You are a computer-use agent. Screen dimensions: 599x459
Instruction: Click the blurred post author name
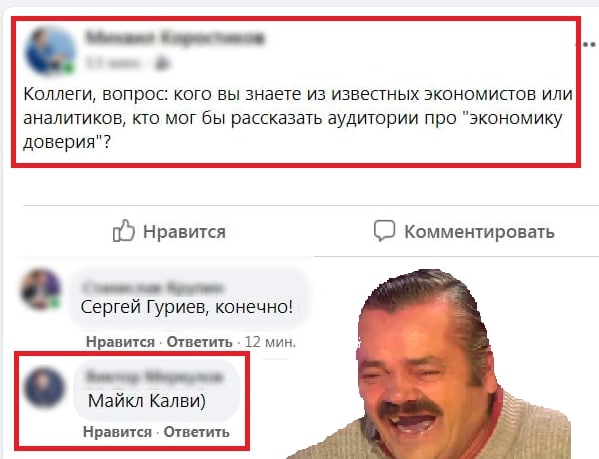(x=175, y=38)
